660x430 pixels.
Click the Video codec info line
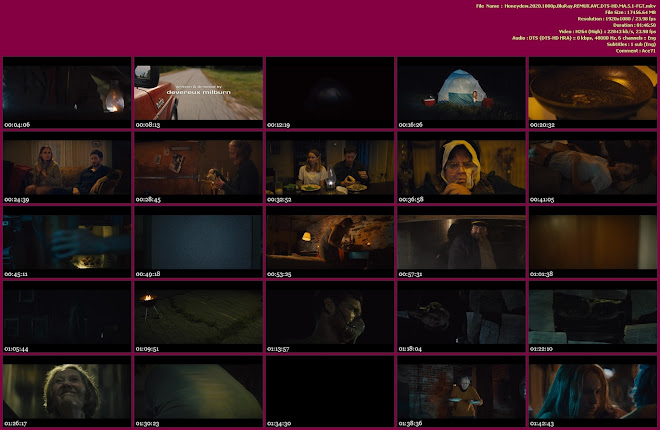coord(607,32)
